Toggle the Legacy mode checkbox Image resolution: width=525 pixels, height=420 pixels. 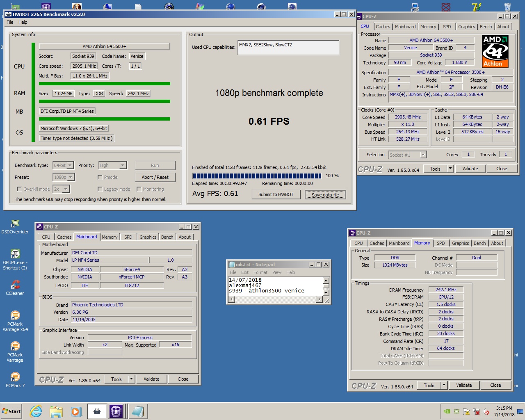[100, 189]
